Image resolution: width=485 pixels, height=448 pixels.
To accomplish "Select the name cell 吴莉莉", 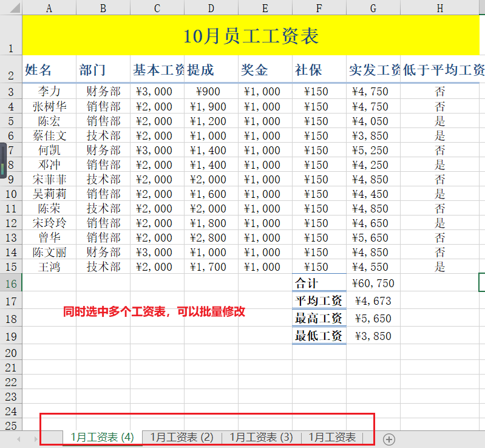I will [49, 194].
